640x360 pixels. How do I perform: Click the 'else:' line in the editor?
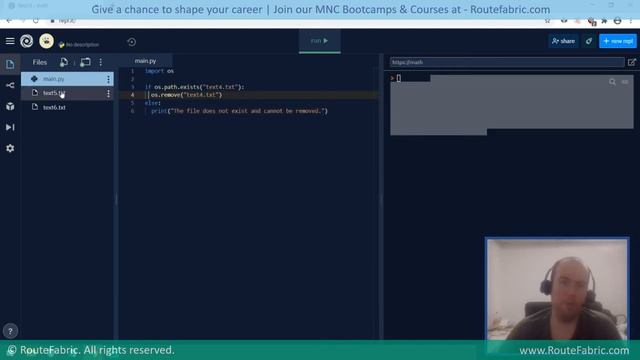click(x=153, y=103)
